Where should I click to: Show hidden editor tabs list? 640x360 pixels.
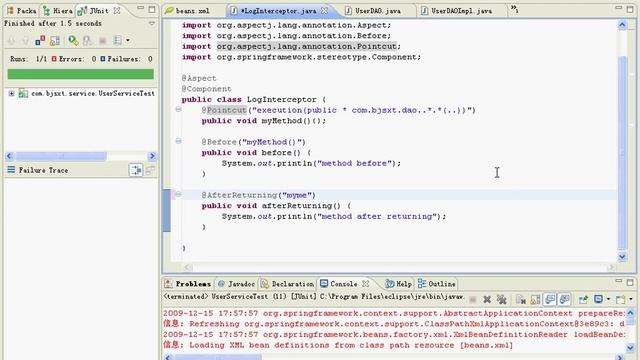tap(514, 9)
